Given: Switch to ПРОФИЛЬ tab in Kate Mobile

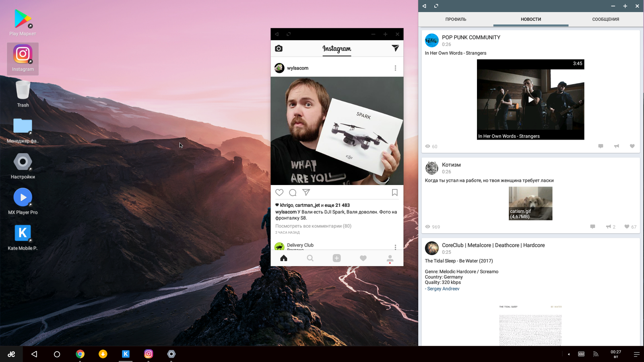Looking at the screenshot, I should coord(456,19).
